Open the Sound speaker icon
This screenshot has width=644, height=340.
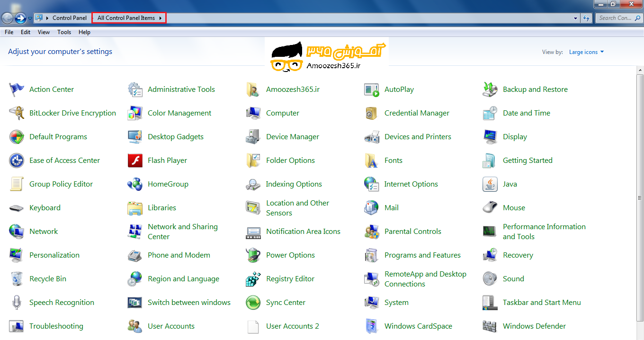(490, 279)
